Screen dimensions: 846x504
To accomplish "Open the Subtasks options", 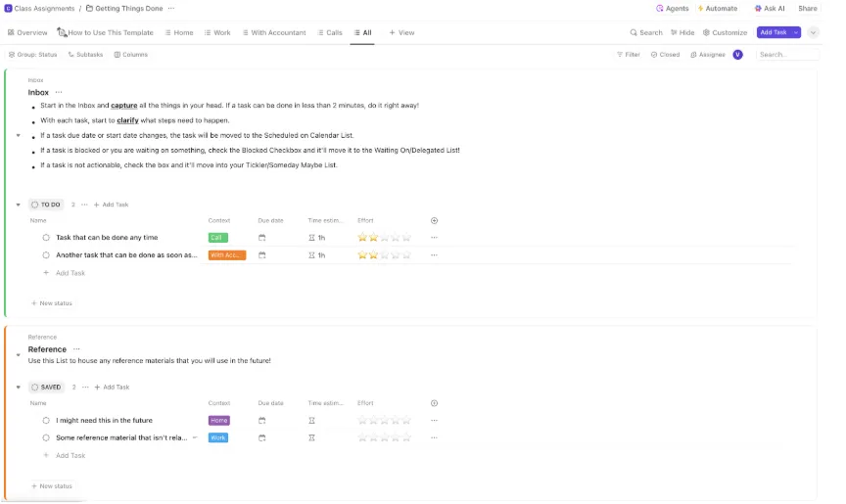I will pos(85,55).
